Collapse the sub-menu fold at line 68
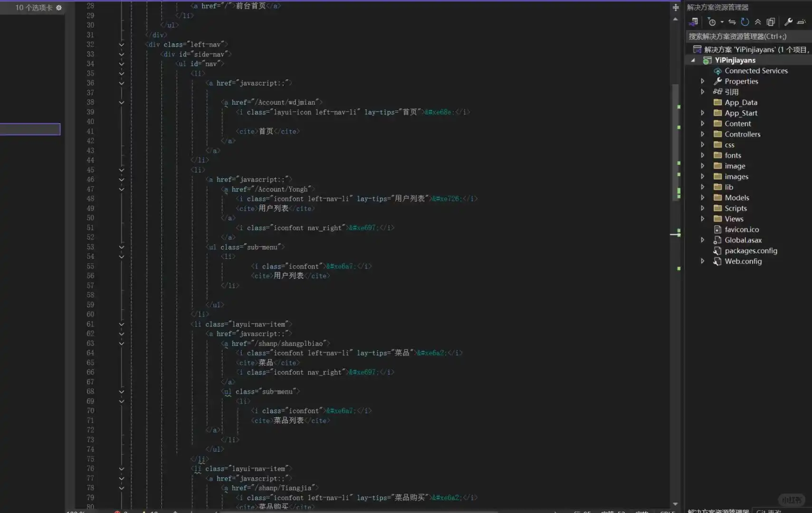Screen dimensions: 812x513 122,392
